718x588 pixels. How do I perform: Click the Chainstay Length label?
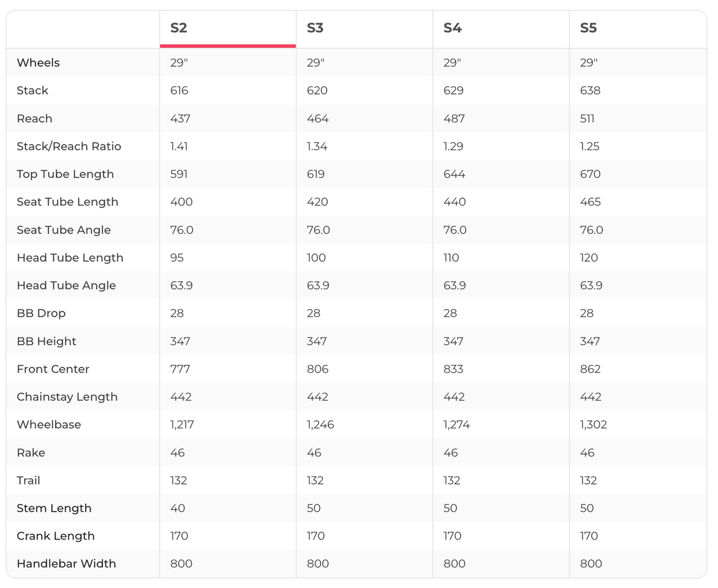[67, 397]
